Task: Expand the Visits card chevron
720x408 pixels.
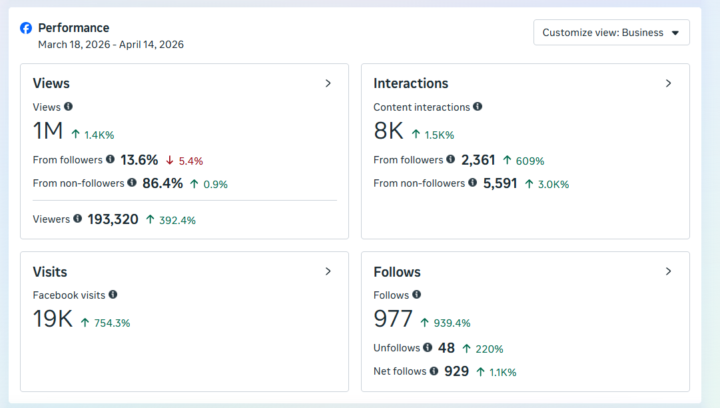Action: [x=328, y=271]
